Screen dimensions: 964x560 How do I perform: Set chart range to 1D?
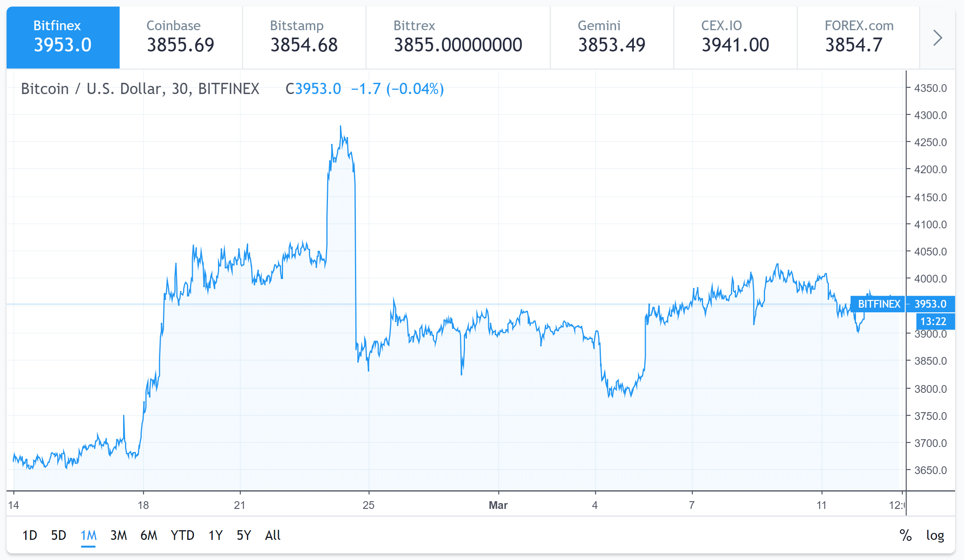[x=30, y=535]
